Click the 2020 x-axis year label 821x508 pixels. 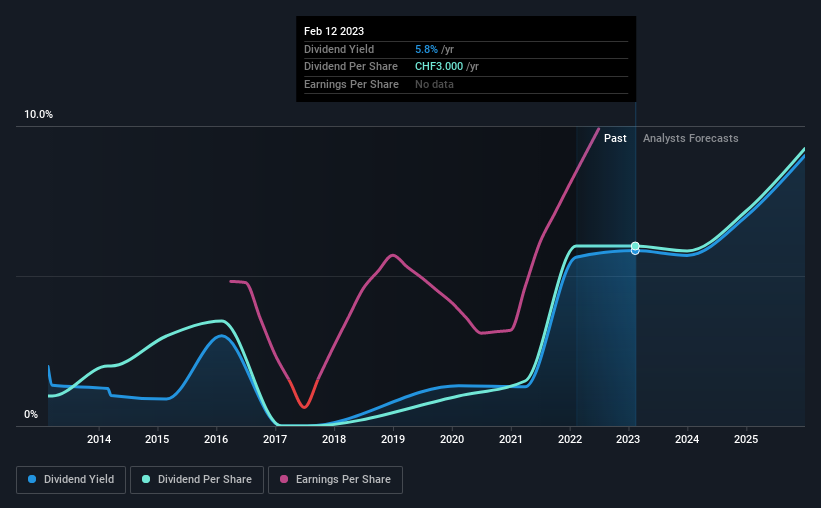tap(452, 439)
